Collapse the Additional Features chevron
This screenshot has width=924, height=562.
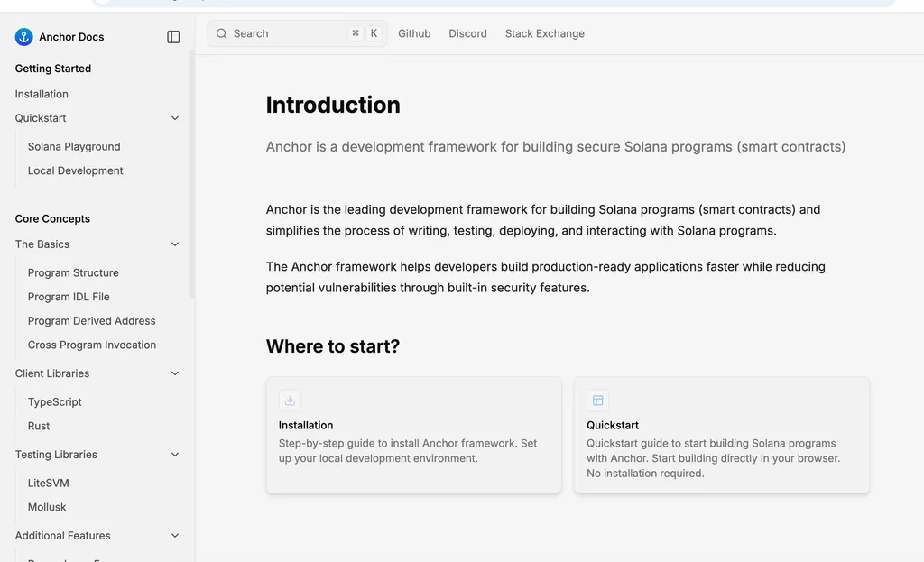click(175, 536)
